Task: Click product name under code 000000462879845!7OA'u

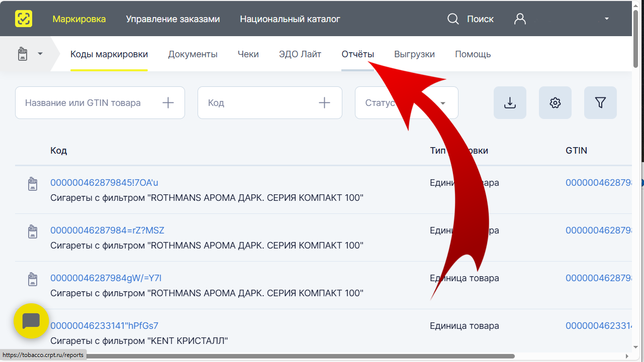Action: tap(207, 198)
